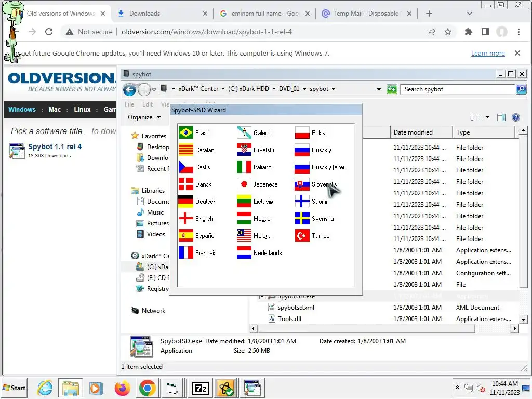This screenshot has width=532, height=399.
Task: Switch to the Downloads tab
Action: [x=162, y=14]
